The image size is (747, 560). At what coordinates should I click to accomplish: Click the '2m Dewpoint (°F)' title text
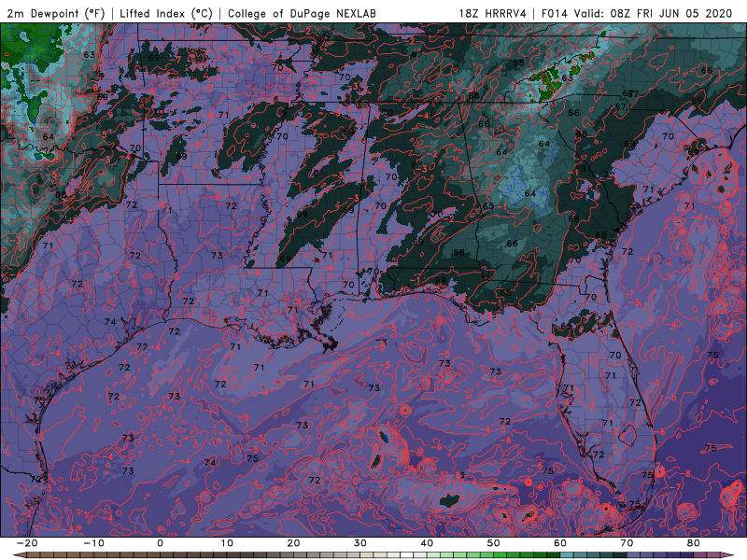click(56, 13)
